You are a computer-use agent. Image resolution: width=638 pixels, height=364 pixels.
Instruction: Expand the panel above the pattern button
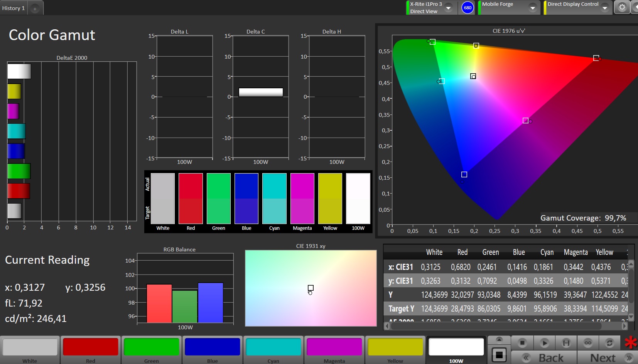point(499,339)
